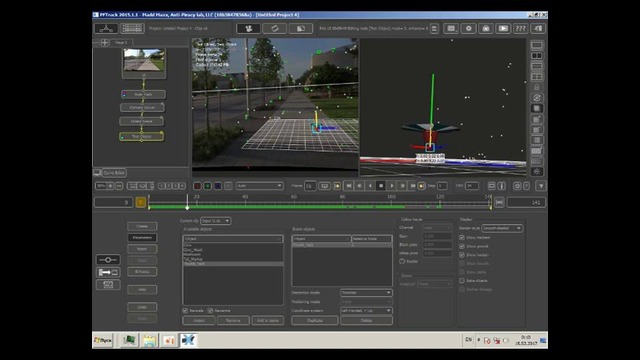The height and width of the screenshot is (360, 640).
Task: Select the Camera Solver node
Action: pyautogui.click(x=142, y=107)
